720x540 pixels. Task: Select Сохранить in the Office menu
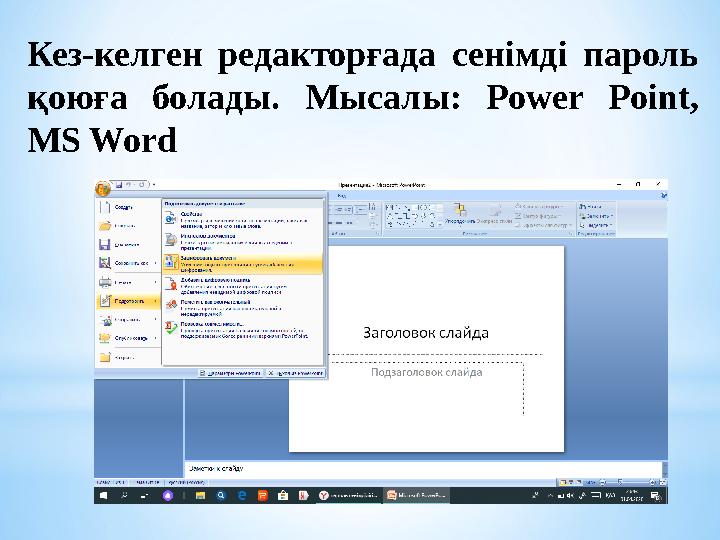coord(128,244)
